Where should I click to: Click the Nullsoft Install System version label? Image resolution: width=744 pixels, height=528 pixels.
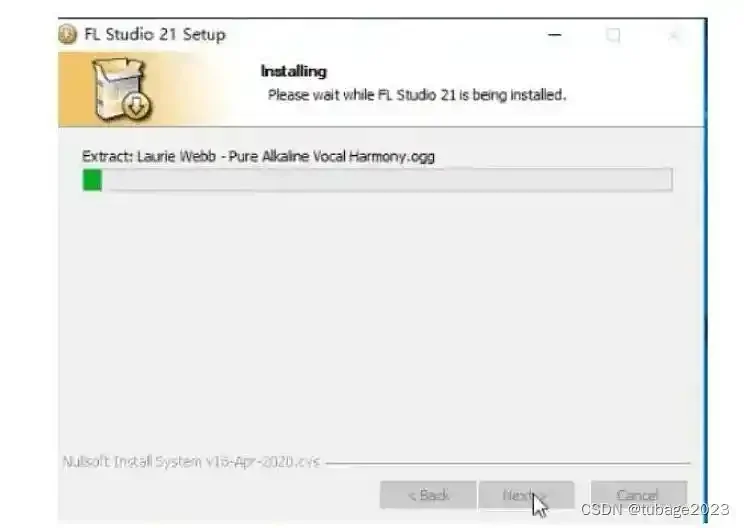pyautogui.click(x=191, y=461)
